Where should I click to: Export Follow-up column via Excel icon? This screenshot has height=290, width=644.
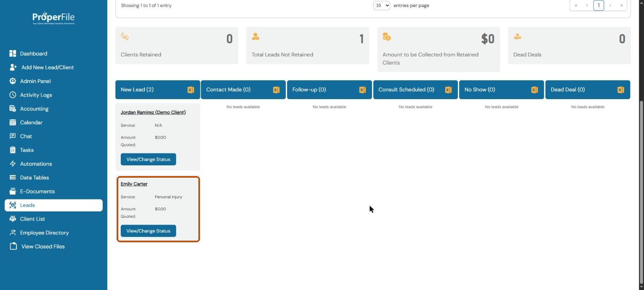pyautogui.click(x=362, y=90)
